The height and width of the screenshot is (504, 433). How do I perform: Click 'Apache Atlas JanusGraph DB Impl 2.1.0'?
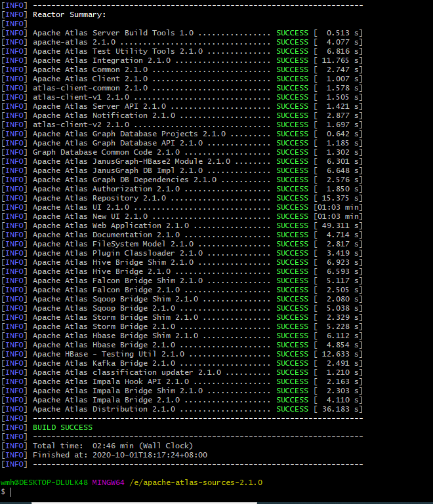[x=117, y=170]
